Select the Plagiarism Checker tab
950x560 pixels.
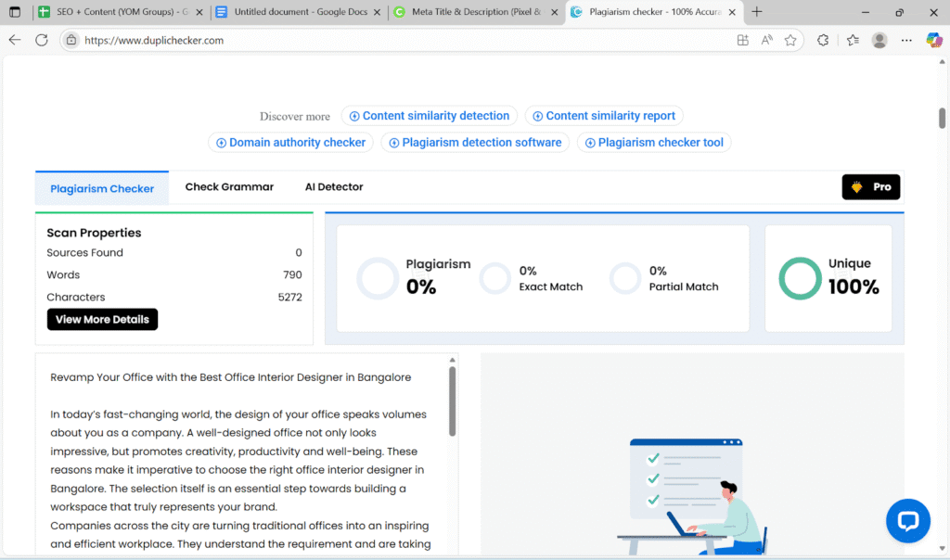click(102, 188)
